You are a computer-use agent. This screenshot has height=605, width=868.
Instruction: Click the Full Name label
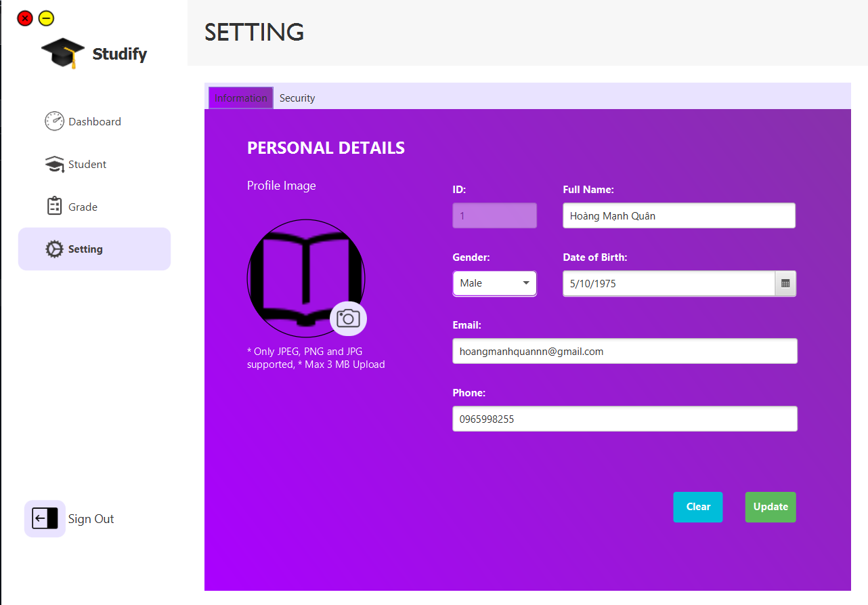coord(588,190)
